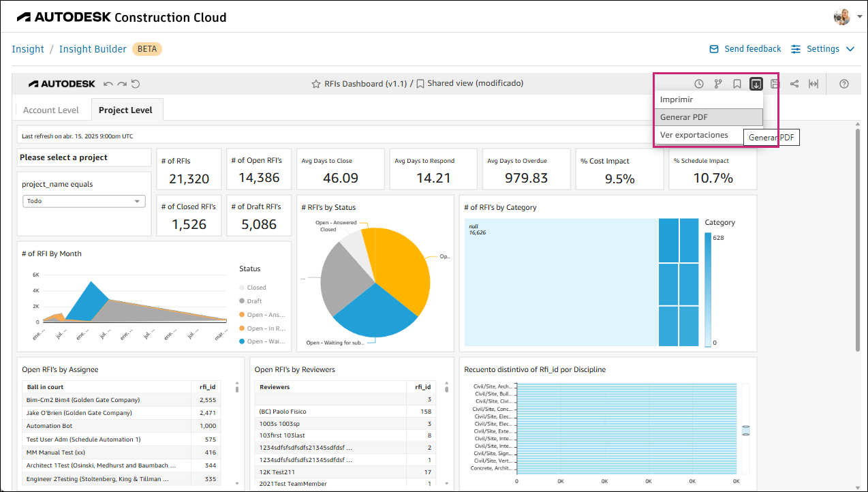This screenshot has height=492, width=868.
Task: Click the Send feedback link
Action: point(753,49)
